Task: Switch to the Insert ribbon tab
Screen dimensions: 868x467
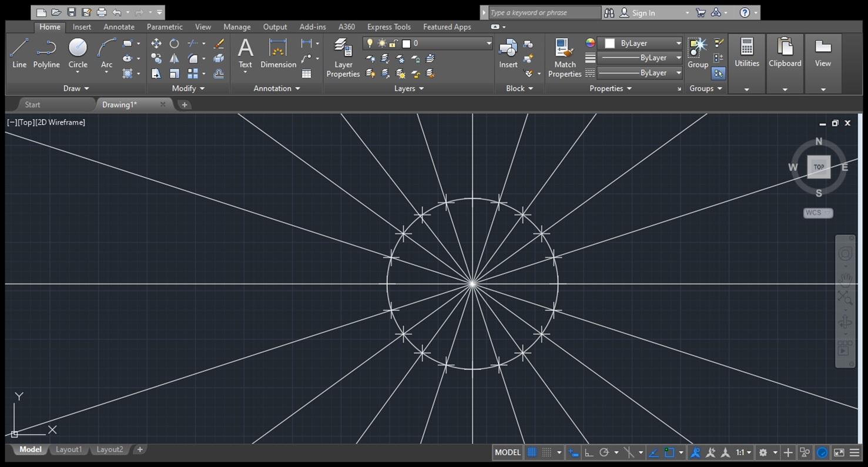Action: tap(82, 27)
